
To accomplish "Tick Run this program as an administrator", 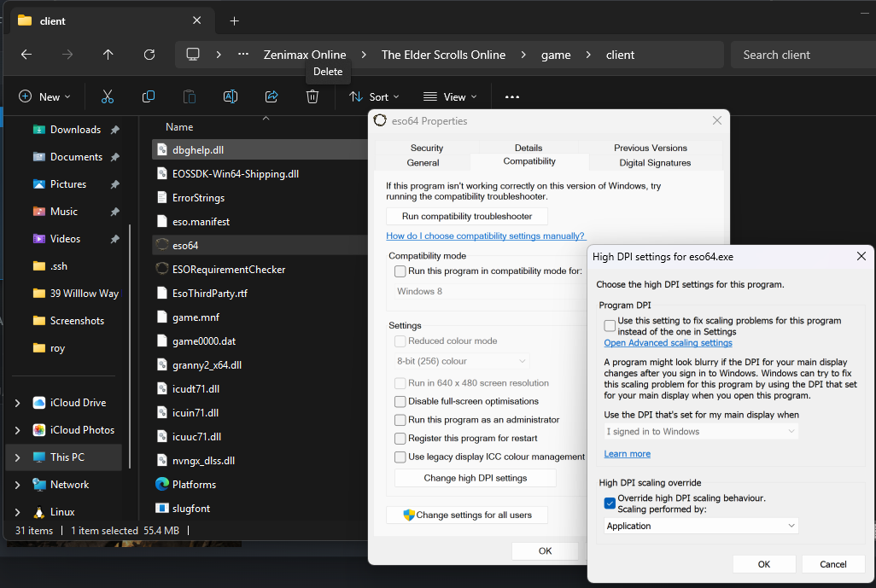I will point(400,420).
